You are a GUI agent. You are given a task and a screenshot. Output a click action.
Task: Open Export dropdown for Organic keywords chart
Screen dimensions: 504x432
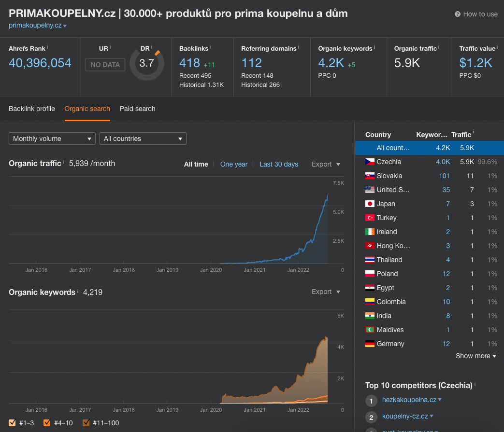(326, 292)
